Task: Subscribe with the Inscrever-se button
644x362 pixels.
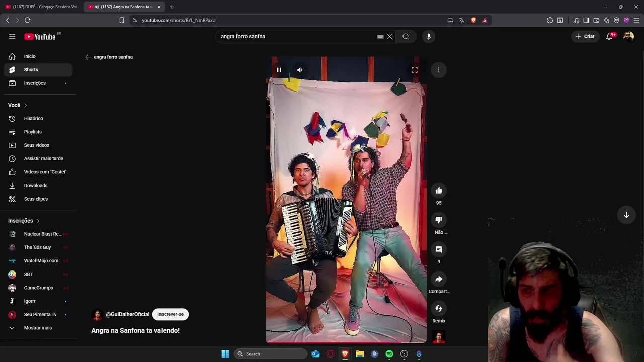Action: 171,314
